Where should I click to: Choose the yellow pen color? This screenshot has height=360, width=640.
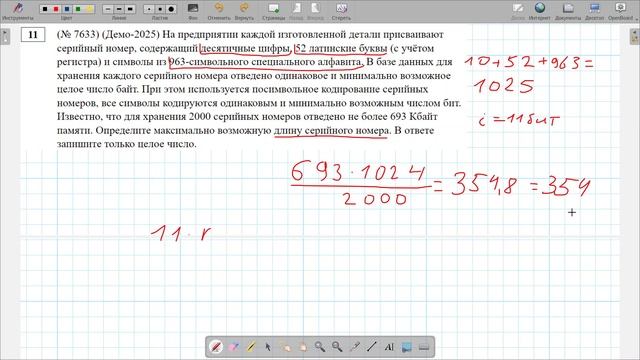point(89,9)
